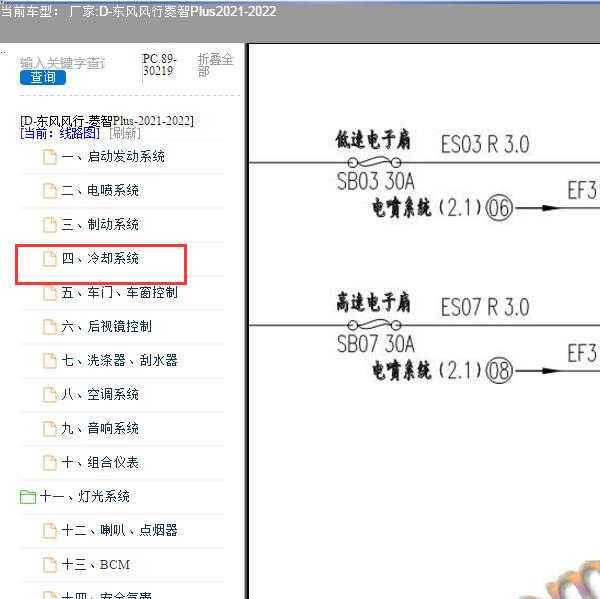Click document icon beside 十三、BCM
600x599 pixels.
coord(50,565)
